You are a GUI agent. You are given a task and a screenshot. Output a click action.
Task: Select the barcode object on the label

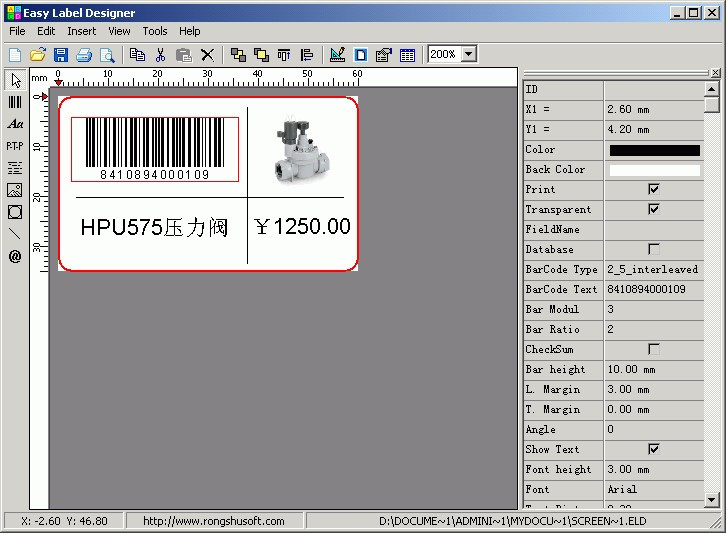[x=155, y=149]
